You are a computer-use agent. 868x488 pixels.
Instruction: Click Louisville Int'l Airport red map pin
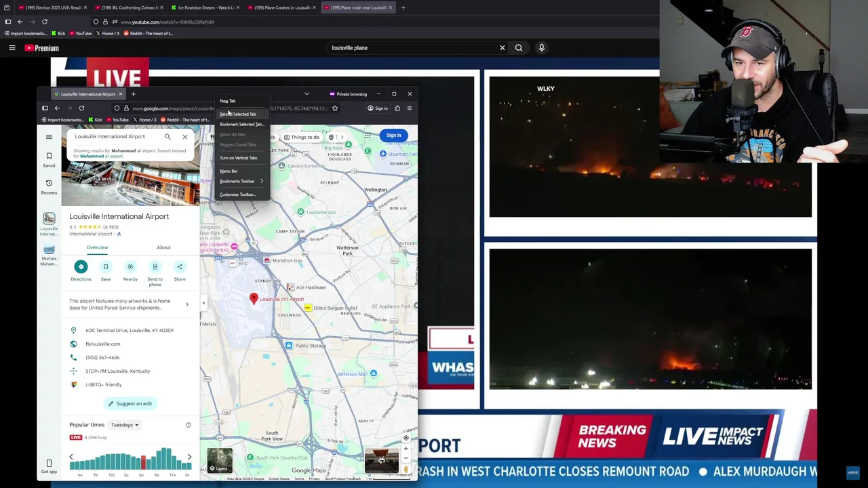point(254,298)
